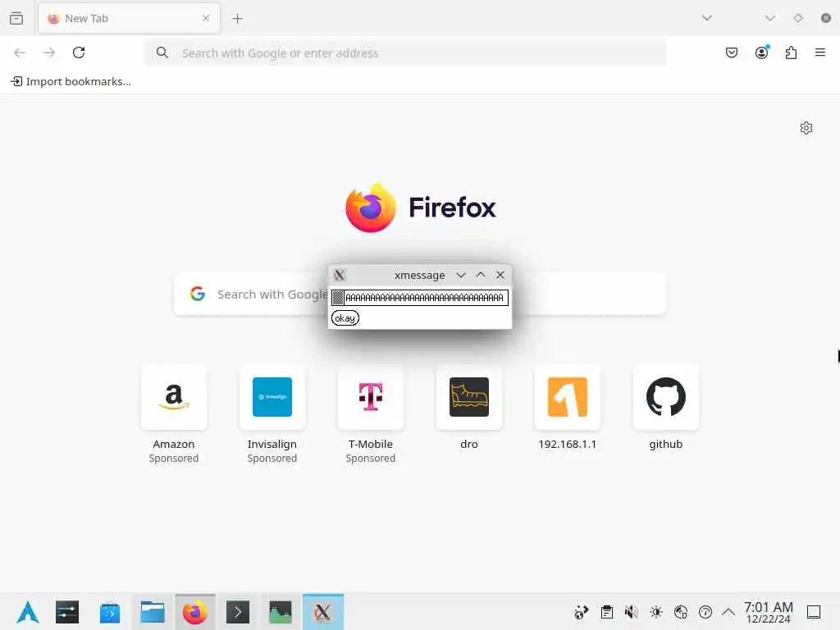Open the Firefox hamburger application menu

tap(820, 52)
